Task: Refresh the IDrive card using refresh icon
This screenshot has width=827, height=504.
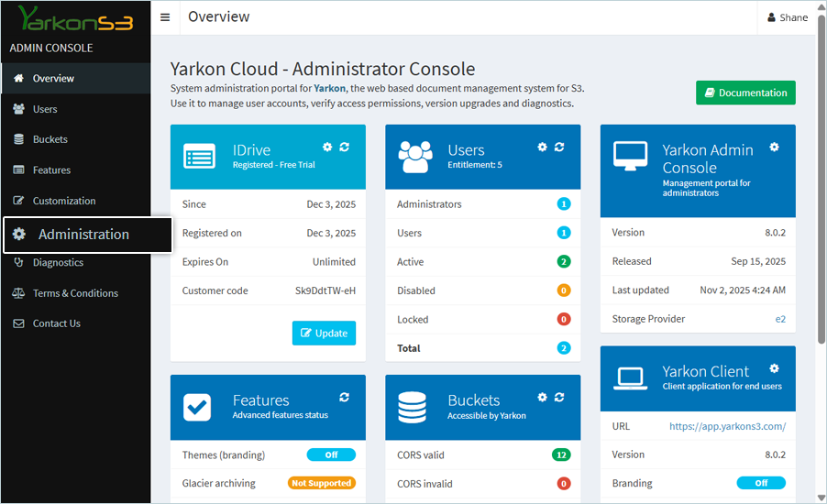Action: [345, 147]
